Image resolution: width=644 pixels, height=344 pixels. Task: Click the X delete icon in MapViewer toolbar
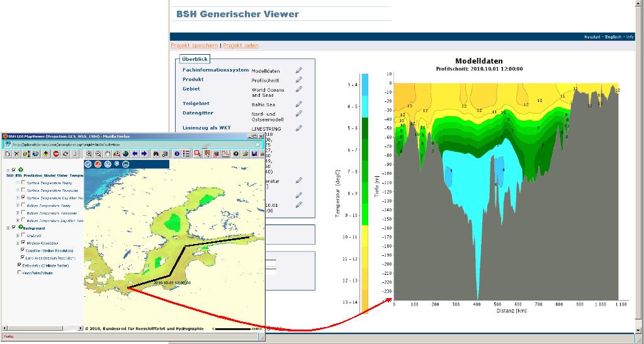pos(16,153)
